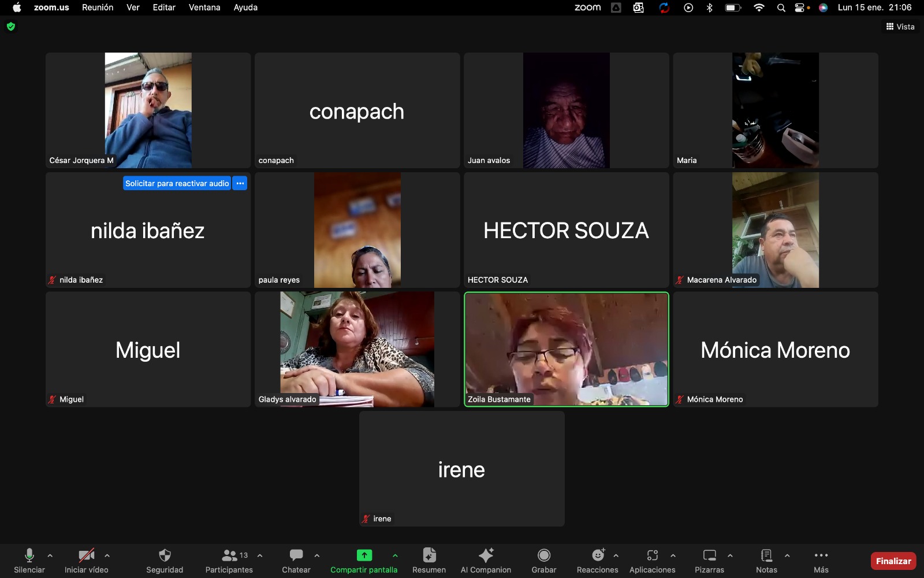Open the Reunión menu in menu bar
The height and width of the screenshot is (578, 924).
(x=98, y=8)
